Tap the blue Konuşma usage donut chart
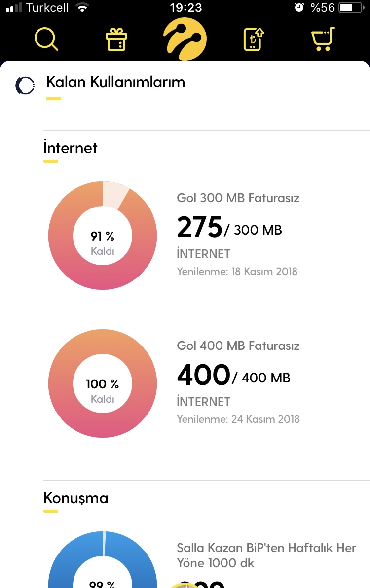The image size is (370, 588). click(x=103, y=559)
